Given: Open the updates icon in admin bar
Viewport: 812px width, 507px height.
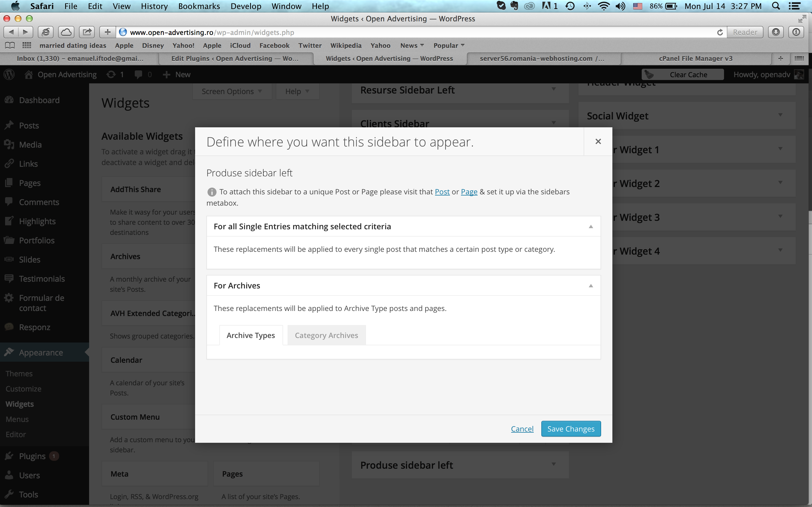Looking at the screenshot, I should 115,74.
